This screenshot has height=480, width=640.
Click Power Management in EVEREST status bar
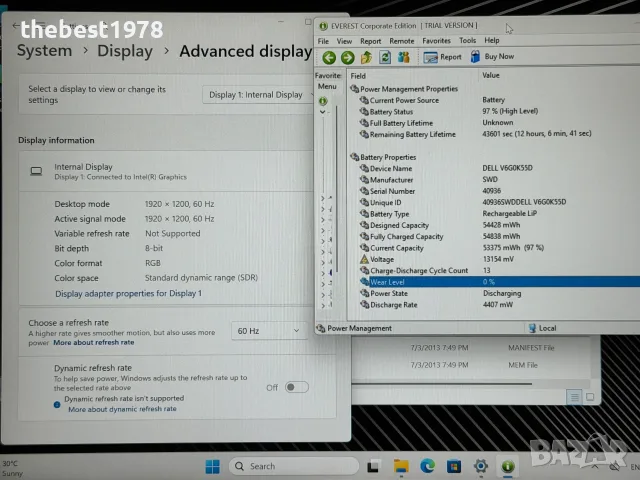[x=354, y=328]
